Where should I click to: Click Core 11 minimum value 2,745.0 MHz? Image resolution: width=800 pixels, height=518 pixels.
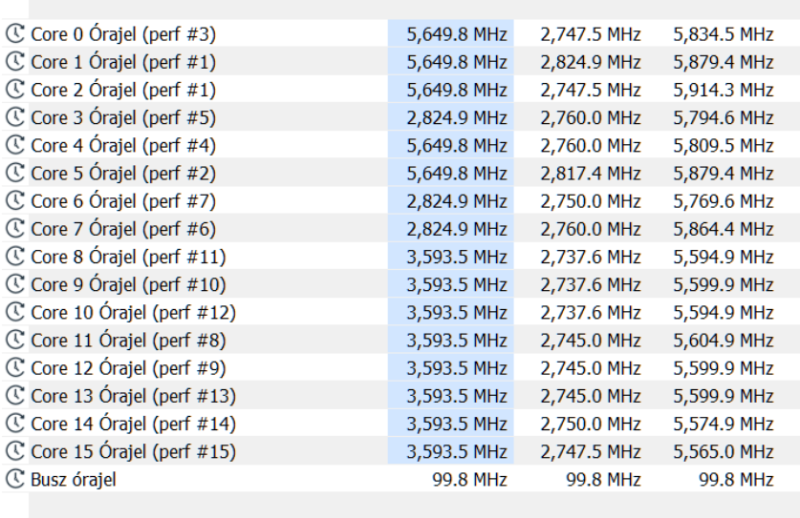pos(590,340)
